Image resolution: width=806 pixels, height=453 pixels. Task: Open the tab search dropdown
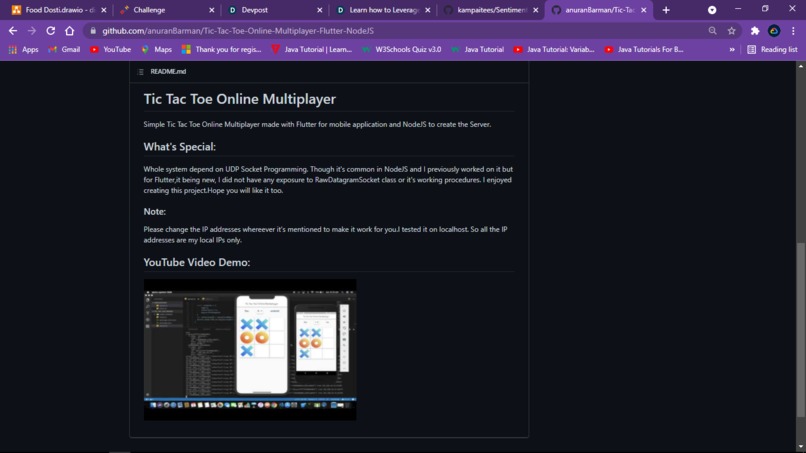(712, 10)
